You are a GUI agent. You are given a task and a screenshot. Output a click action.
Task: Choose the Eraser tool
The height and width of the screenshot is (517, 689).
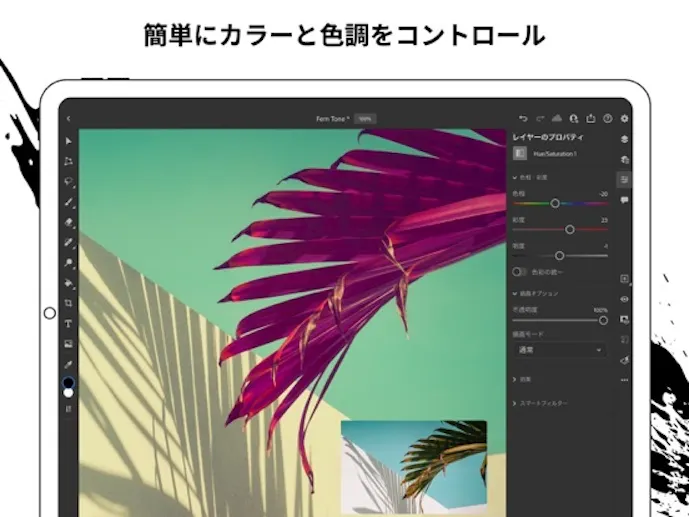[x=69, y=222]
